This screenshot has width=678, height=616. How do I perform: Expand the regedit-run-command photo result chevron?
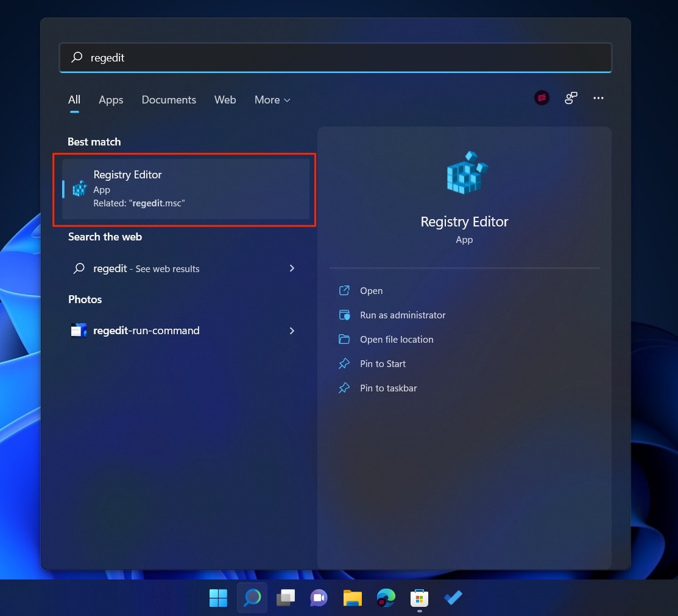coord(292,331)
